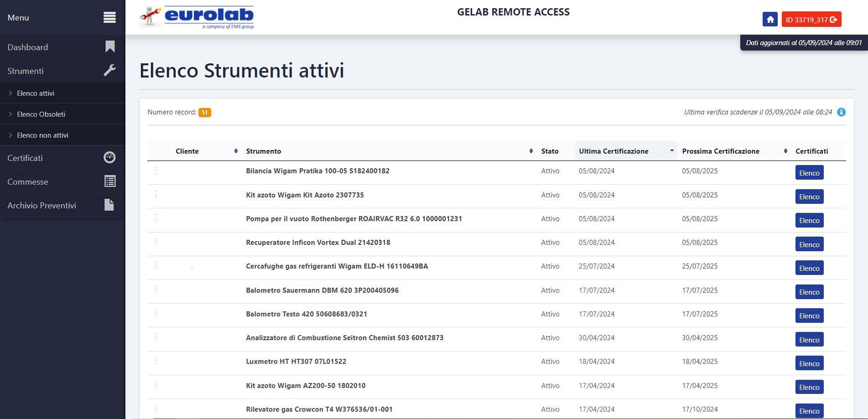Expand Elenco non attivi chevron
The image size is (868, 419).
coord(11,135)
